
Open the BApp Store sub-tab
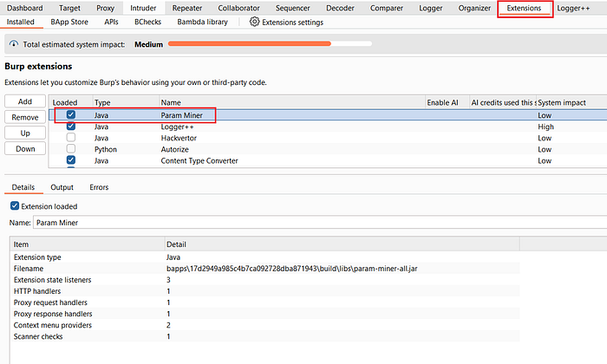(x=69, y=22)
